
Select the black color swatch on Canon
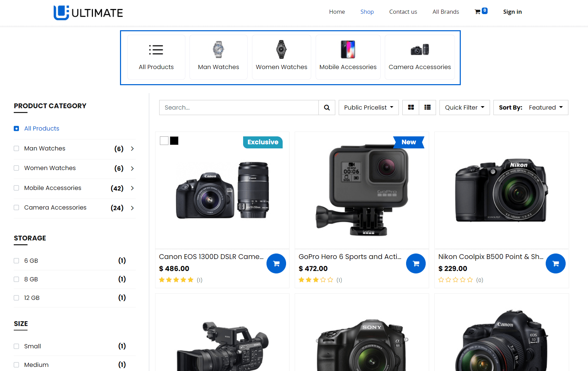174,141
